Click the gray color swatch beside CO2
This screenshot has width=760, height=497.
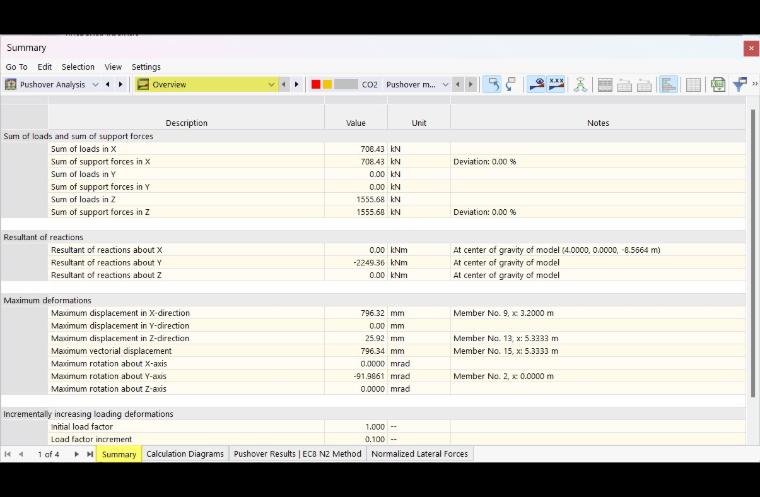point(346,84)
